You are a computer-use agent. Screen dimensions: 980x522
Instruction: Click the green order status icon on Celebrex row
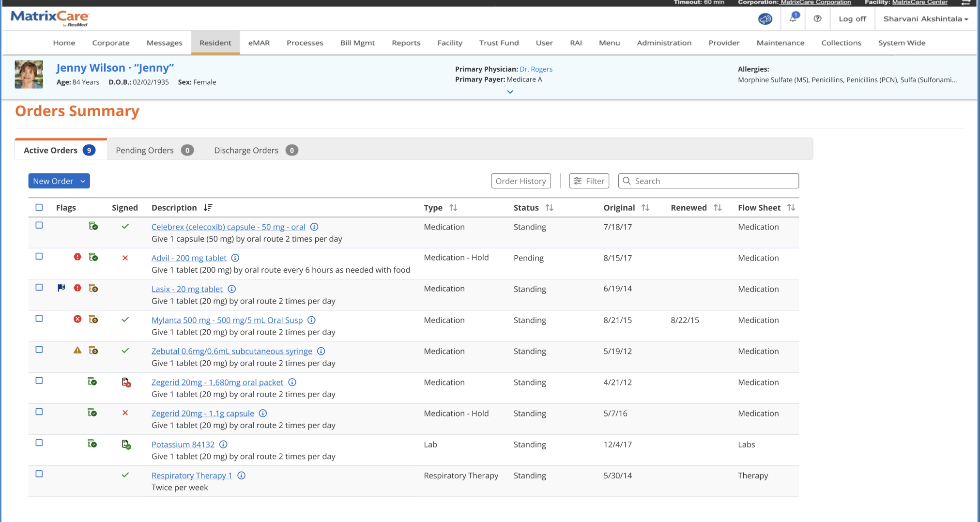coord(93,226)
